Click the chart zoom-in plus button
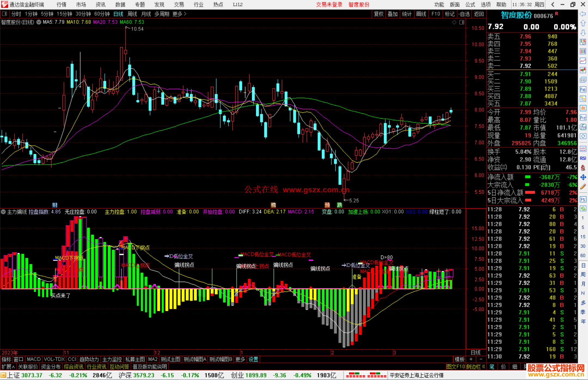This screenshot has height=380, width=588. click(471, 359)
